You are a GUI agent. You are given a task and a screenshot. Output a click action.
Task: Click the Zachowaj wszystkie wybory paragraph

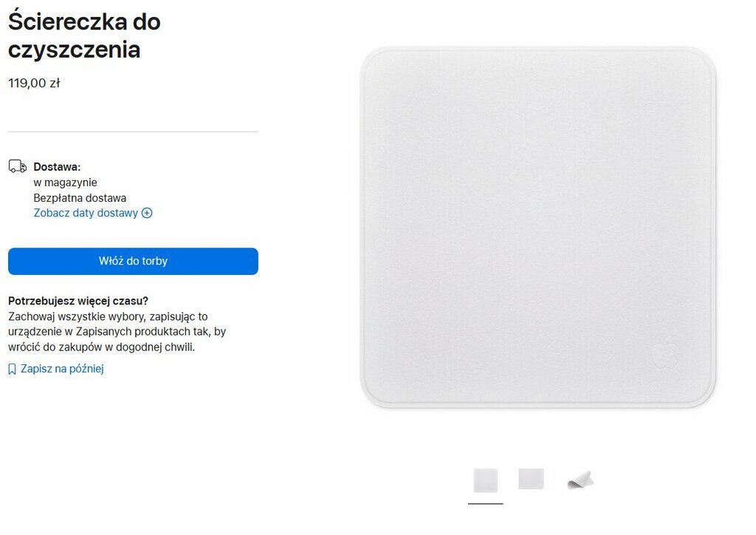point(117,332)
